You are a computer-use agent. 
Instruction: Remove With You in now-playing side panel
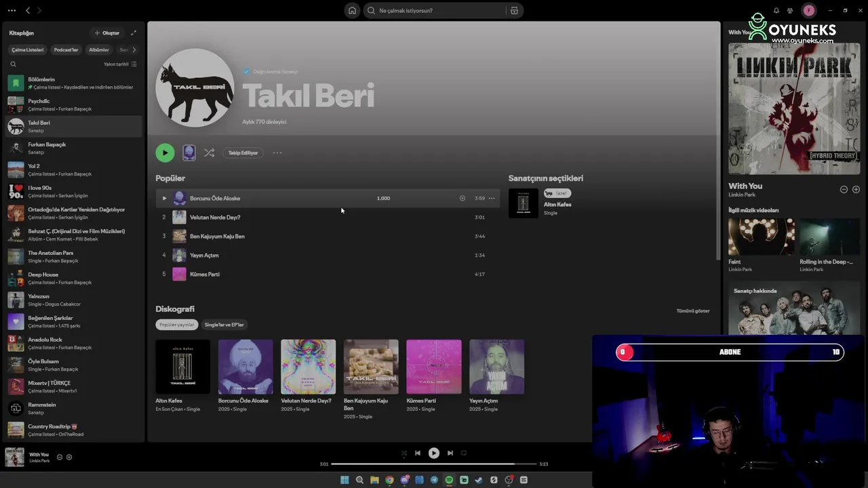point(844,189)
